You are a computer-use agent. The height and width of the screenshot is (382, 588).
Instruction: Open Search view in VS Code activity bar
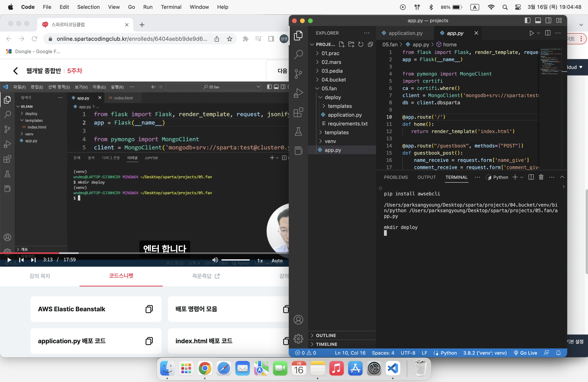tap(298, 55)
